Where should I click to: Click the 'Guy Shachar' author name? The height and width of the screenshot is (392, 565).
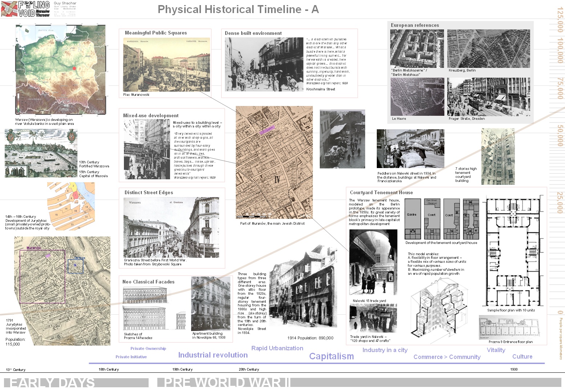tap(65, 3)
